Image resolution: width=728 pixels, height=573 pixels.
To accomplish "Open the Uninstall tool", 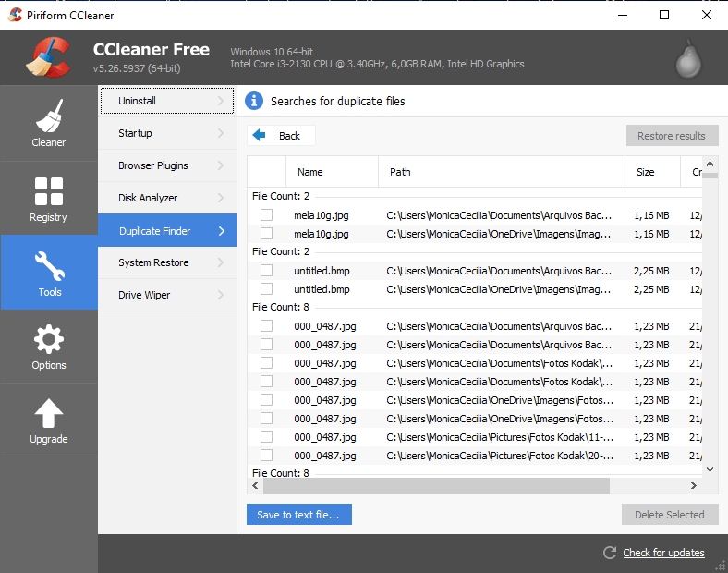I will 167,101.
